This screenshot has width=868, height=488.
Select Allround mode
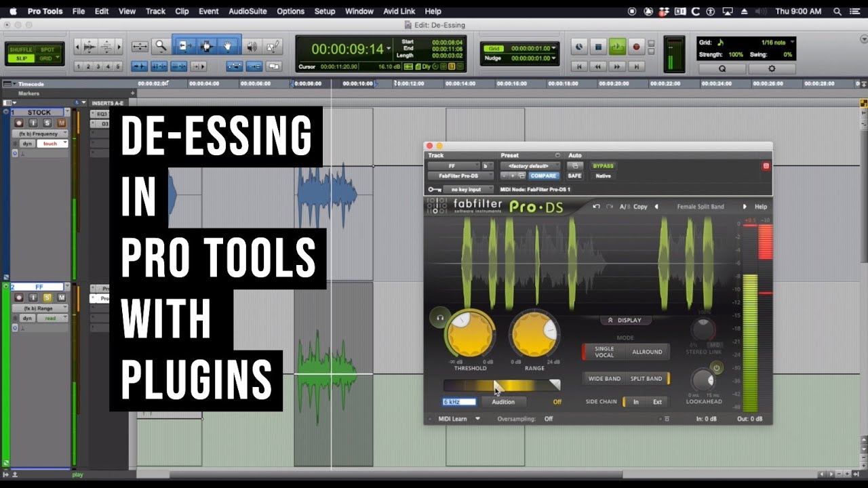pyautogui.click(x=647, y=352)
